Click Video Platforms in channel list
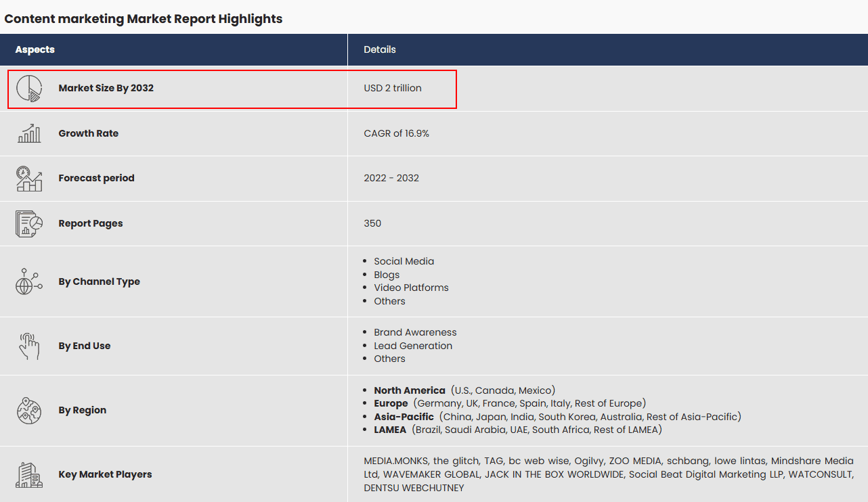 click(411, 288)
